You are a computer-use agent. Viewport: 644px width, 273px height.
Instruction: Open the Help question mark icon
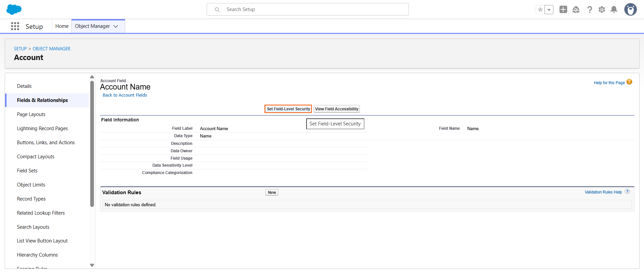(589, 9)
